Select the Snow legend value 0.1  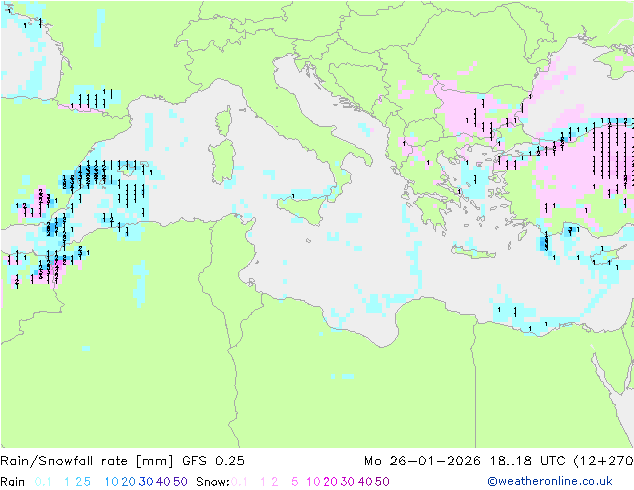[x=239, y=482]
